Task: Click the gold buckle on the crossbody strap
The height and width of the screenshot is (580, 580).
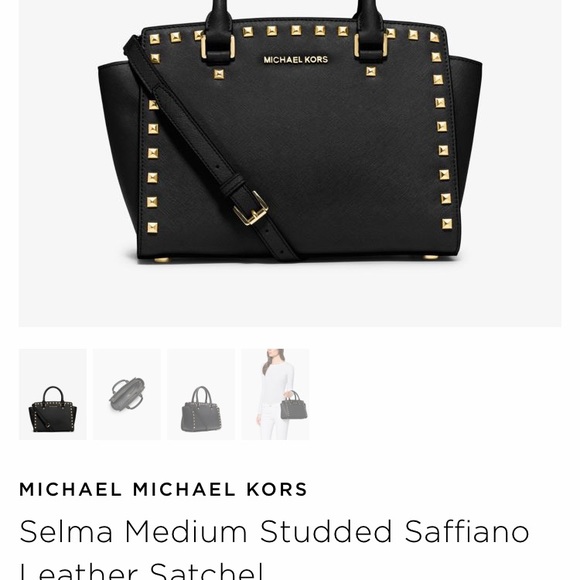Action: click(251, 208)
